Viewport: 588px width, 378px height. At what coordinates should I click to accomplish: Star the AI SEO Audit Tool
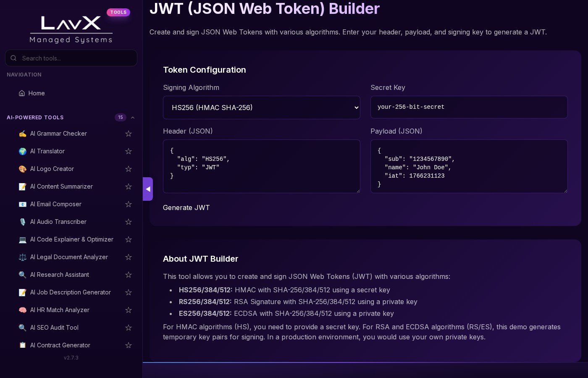(x=129, y=328)
